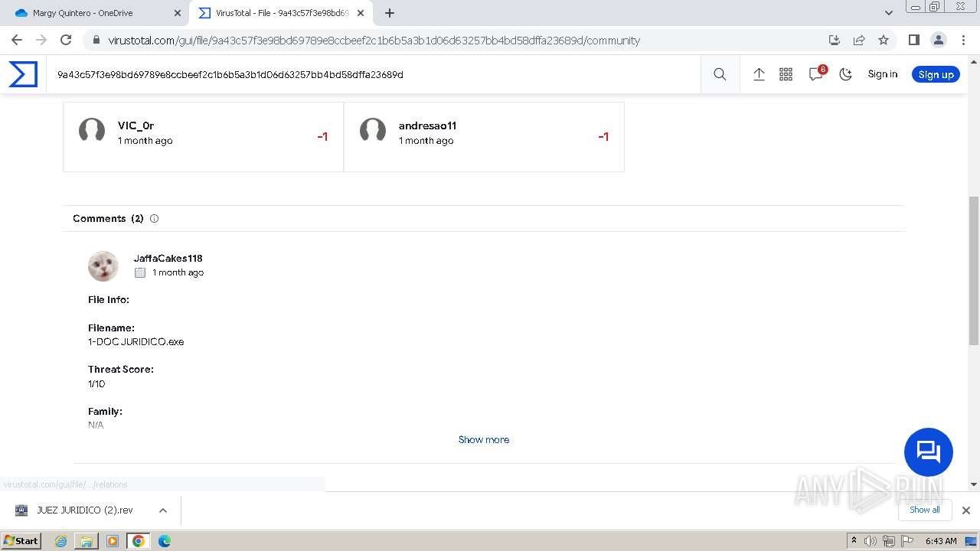
Task: Click Chrome taskbar icon
Action: click(x=139, y=541)
